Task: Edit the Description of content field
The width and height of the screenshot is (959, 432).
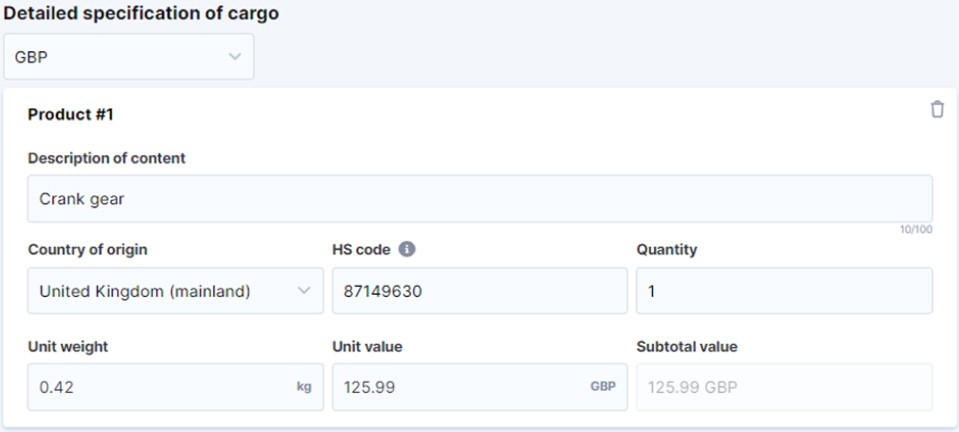Action: coord(480,199)
